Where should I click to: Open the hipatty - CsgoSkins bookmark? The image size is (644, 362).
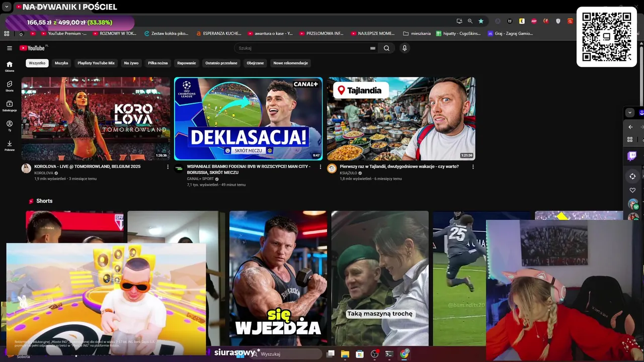tap(459, 34)
